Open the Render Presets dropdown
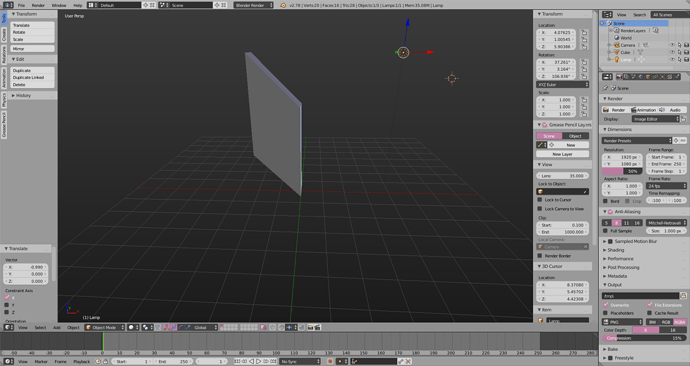The image size is (690, 366). [637, 141]
